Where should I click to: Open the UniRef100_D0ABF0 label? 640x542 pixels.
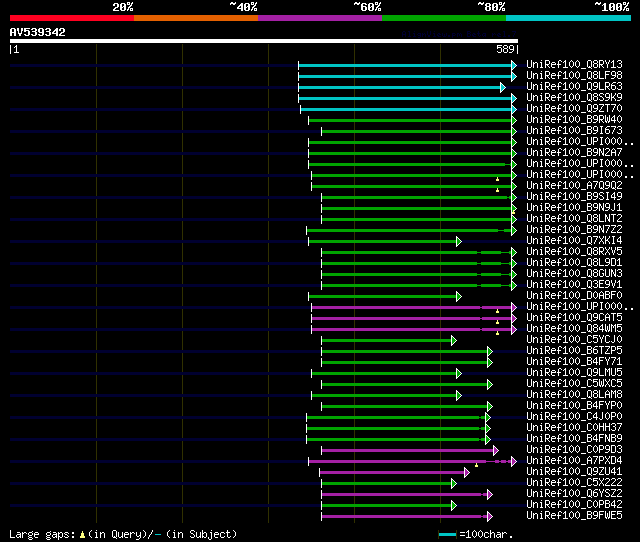(574, 296)
